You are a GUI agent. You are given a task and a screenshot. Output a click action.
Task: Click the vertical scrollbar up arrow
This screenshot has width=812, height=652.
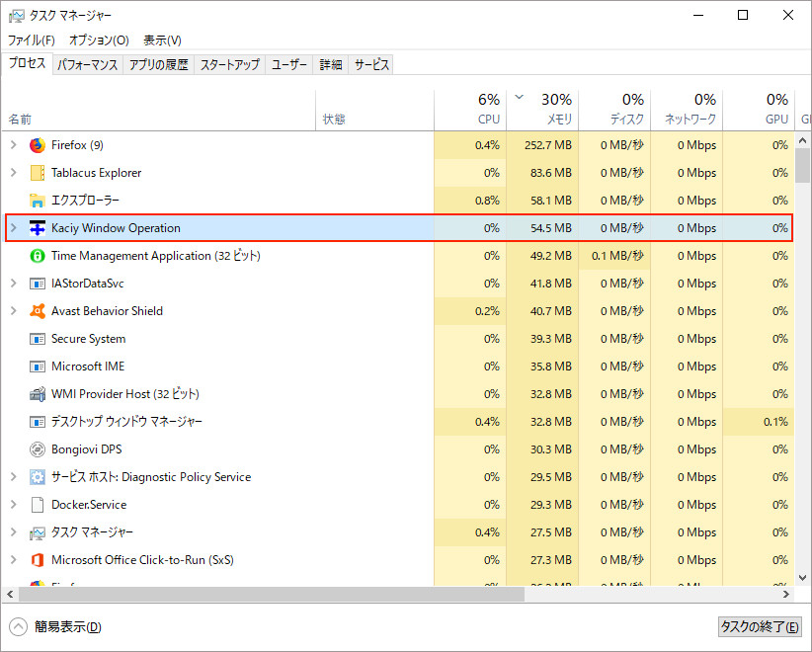(803, 140)
